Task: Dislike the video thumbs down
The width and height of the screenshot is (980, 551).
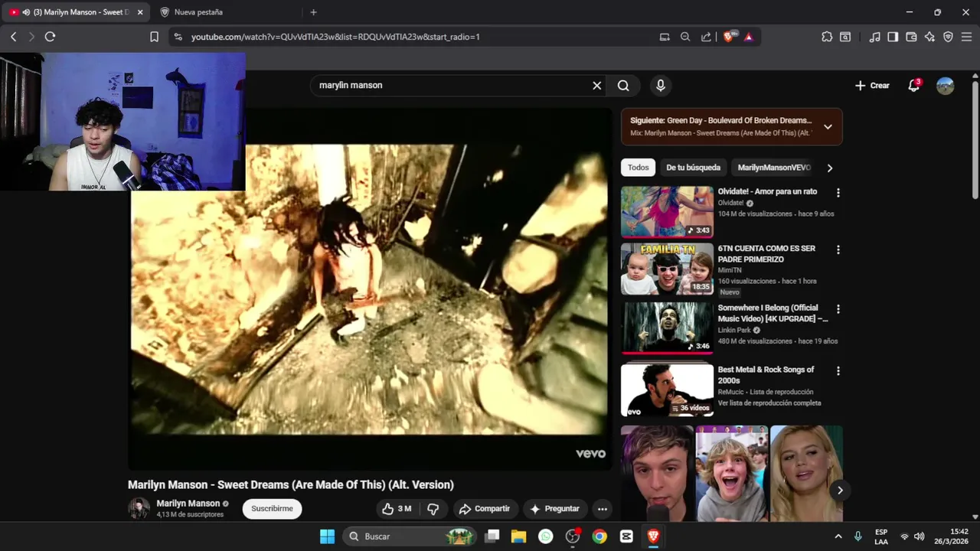Action: pyautogui.click(x=433, y=509)
